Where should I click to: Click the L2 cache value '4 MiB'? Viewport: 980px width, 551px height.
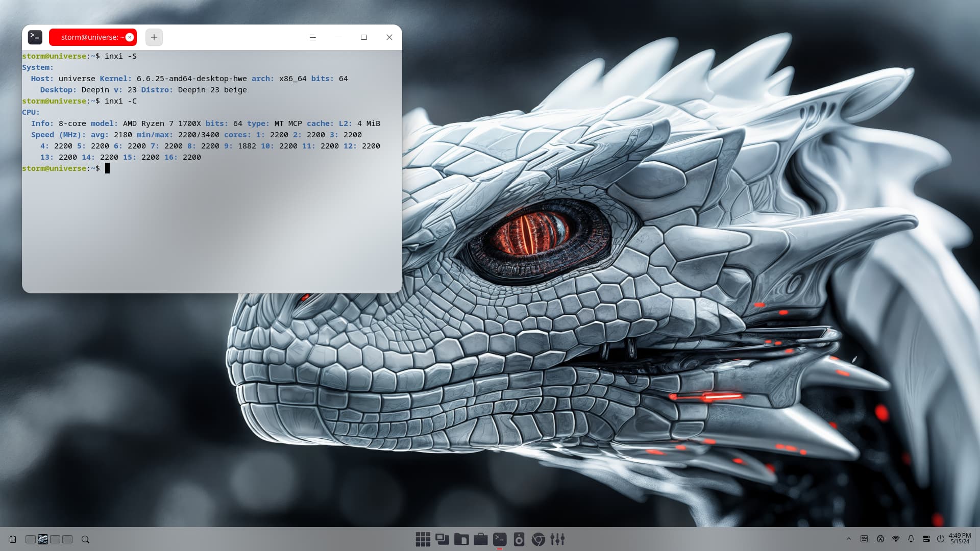pos(369,123)
